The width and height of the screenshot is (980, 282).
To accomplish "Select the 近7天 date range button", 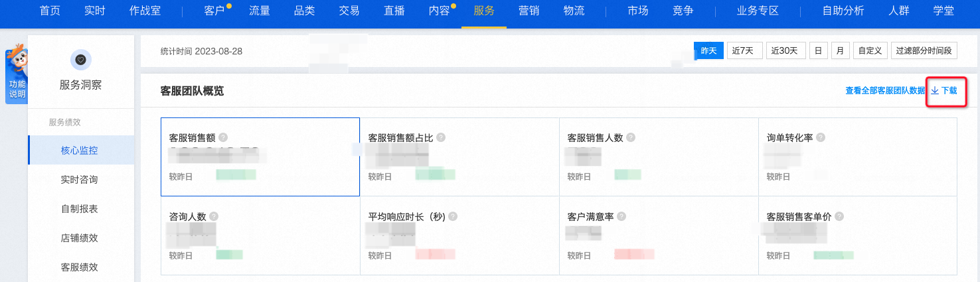I will pyautogui.click(x=745, y=50).
